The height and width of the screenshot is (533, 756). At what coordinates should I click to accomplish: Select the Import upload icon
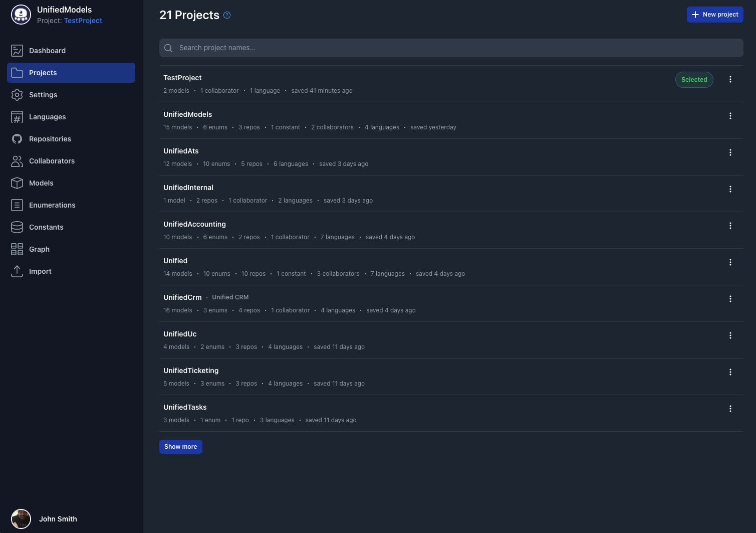(17, 271)
